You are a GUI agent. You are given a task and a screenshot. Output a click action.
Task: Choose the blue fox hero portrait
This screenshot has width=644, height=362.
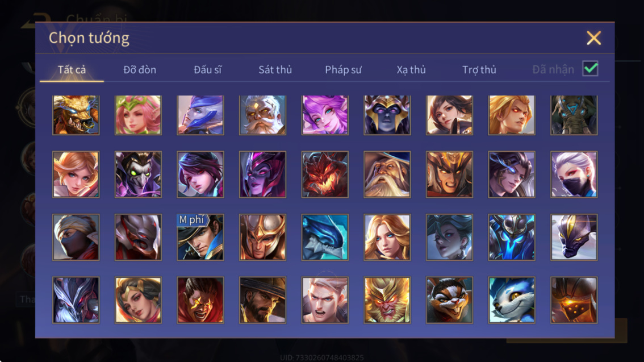tap(511, 300)
